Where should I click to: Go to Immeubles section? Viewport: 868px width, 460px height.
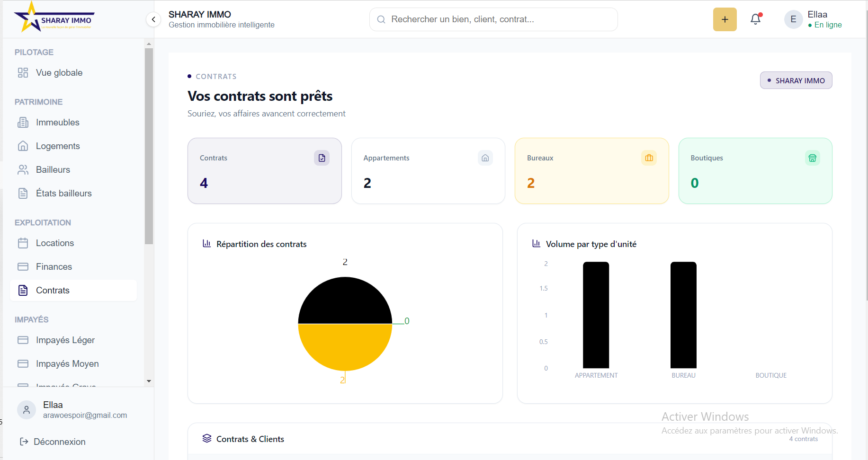[x=57, y=123]
